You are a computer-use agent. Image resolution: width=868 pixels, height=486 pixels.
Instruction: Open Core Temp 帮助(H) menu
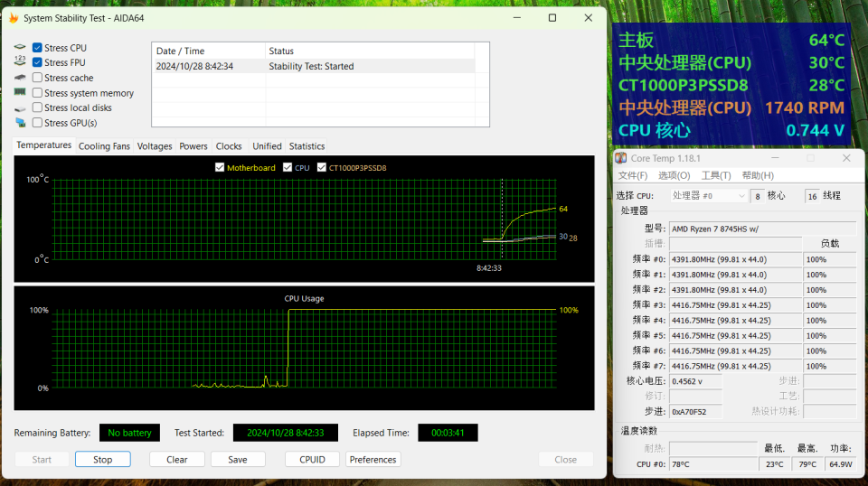(x=758, y=175)
